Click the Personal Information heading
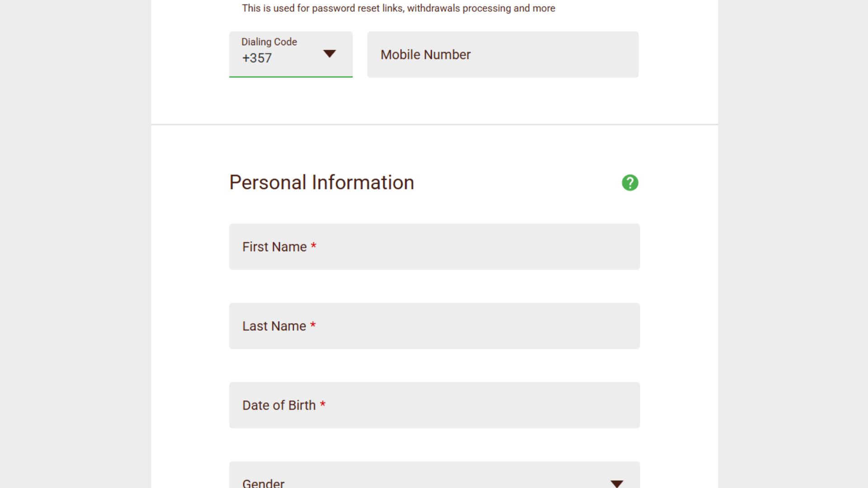Screen dimensions: 868x488 321,183
